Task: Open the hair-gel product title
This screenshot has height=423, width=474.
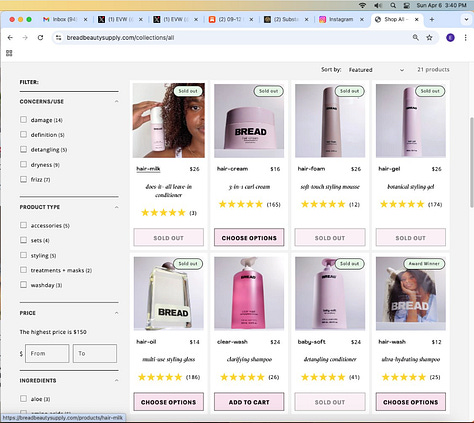Action: [389, 169]
